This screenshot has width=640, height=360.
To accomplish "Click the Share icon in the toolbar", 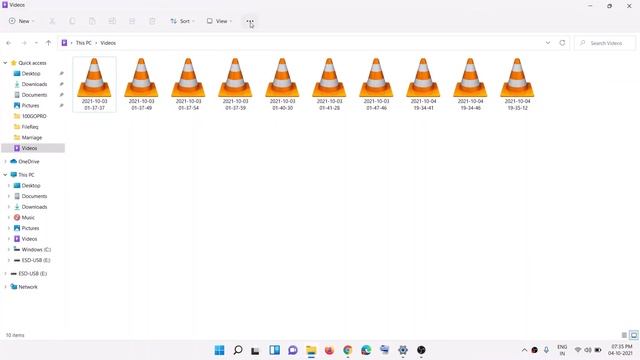I will click(132, 21).
